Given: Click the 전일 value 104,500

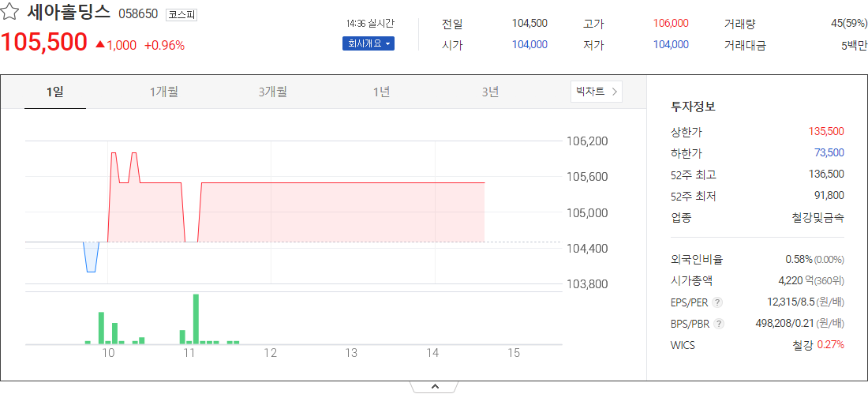Looking at the screenshot, I should tap(529, 23).
